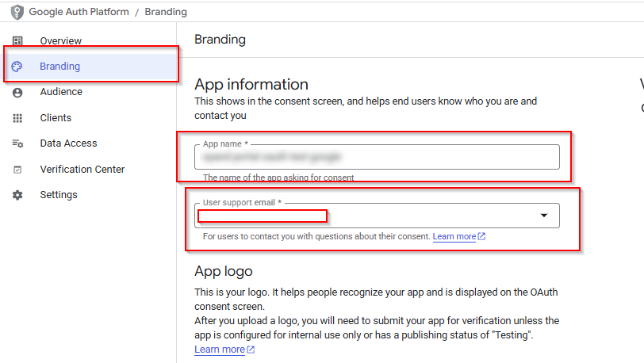Open the Settings menu item label

pyautogui.click(x=59, y=195)
